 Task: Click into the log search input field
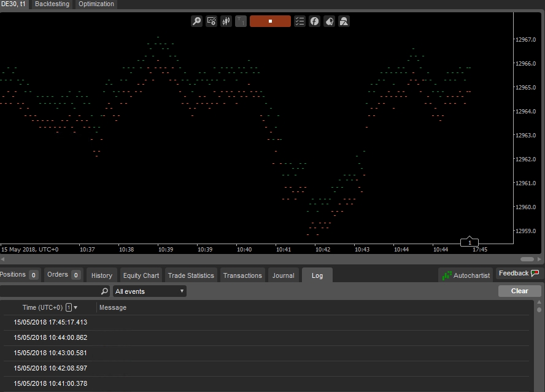tap(50, 291)
